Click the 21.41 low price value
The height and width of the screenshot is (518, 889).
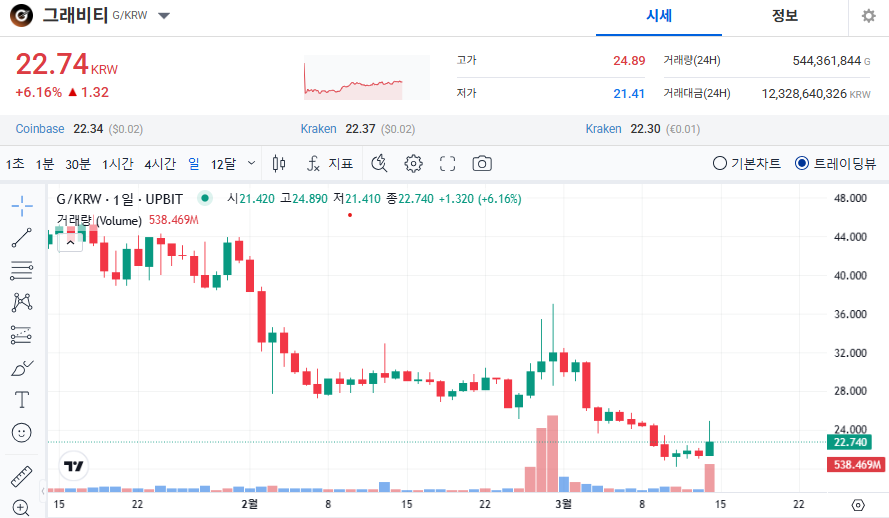[629, 94]
